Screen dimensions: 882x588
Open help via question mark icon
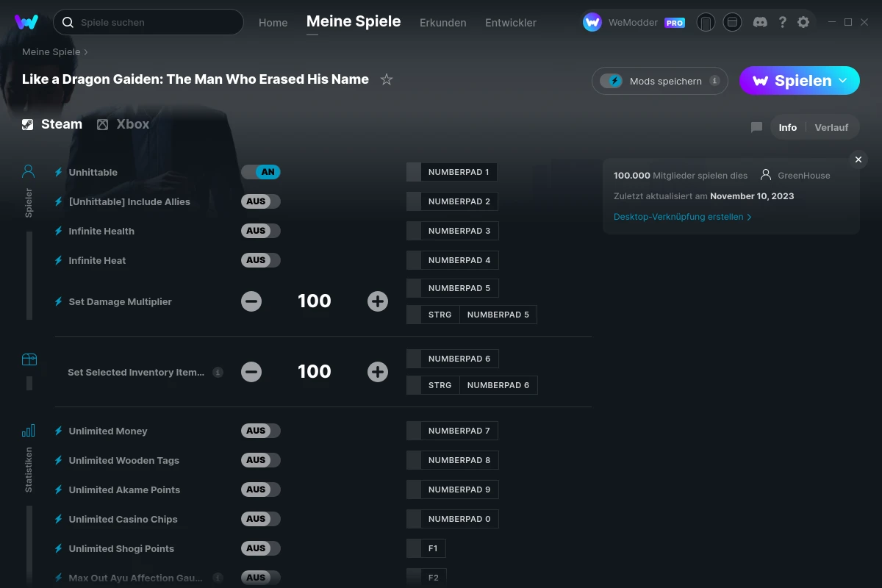[782, 22]
